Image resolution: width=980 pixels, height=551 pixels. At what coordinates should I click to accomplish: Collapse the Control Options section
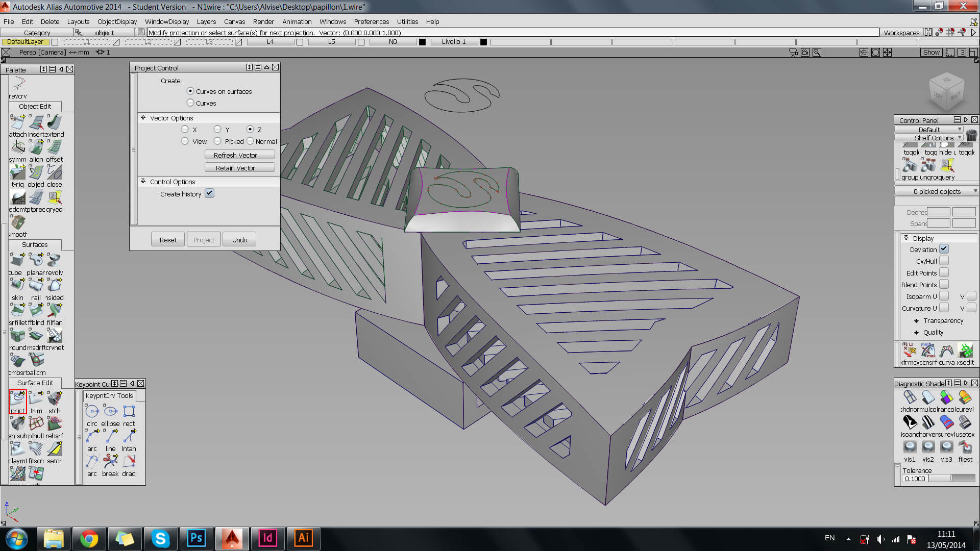pyautogui.click(x=143, y=181)
